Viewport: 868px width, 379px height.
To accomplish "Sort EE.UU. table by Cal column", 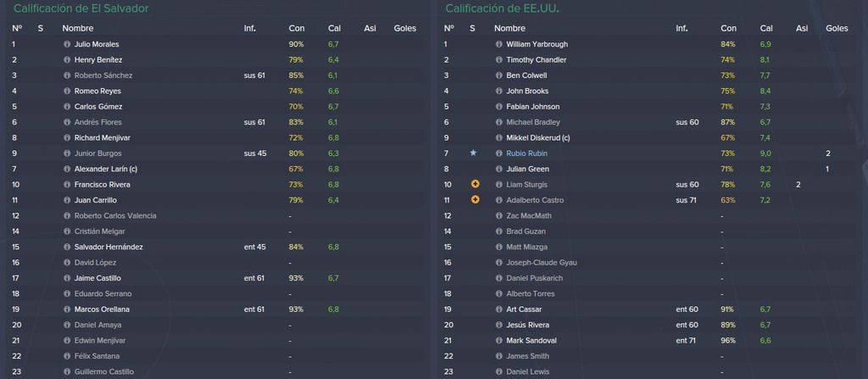I will 766,28.
